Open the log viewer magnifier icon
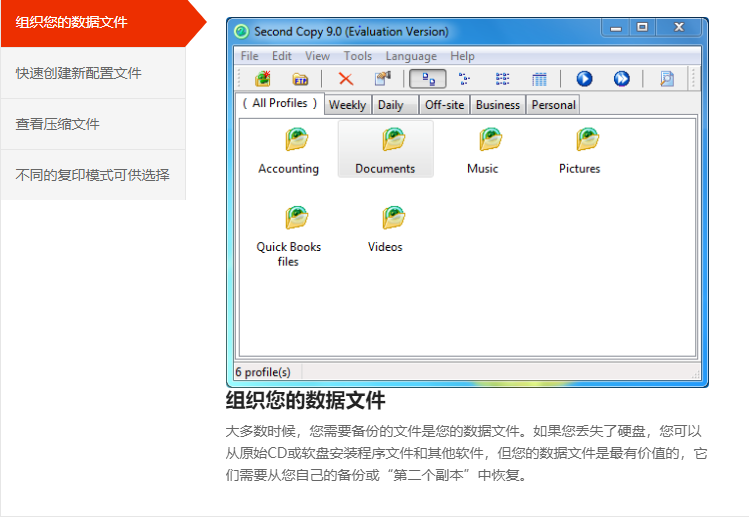The width and height of the screenshot is (749, 518). pos(667,79)
